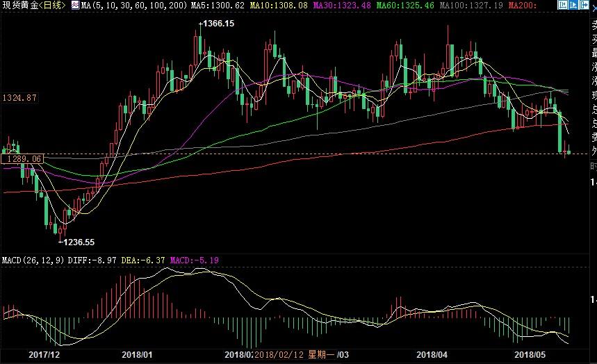Click the X icon at top-right edge
Viewport: 597px width, 364px height.
(x=594, y=8)
